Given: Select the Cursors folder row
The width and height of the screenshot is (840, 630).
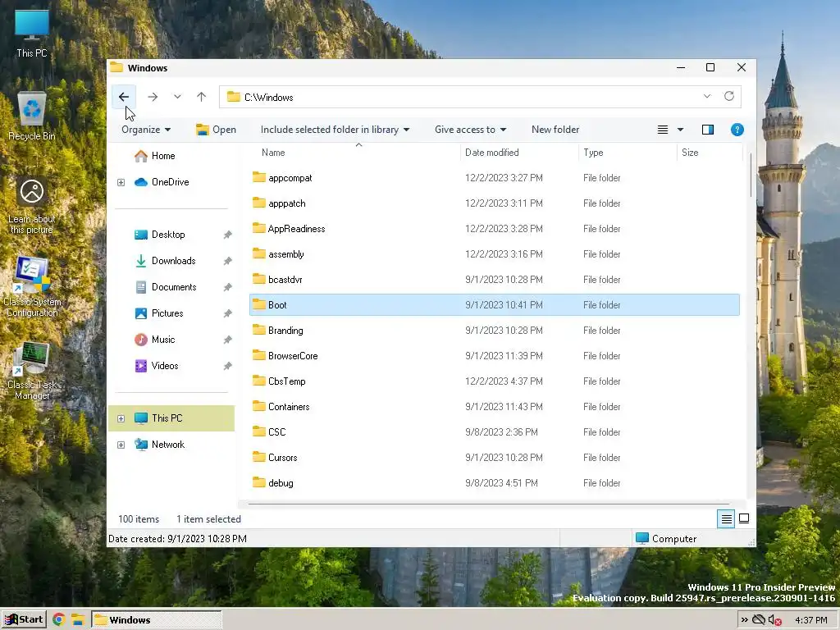Looking at the screenshot, I should coord(495,458).
